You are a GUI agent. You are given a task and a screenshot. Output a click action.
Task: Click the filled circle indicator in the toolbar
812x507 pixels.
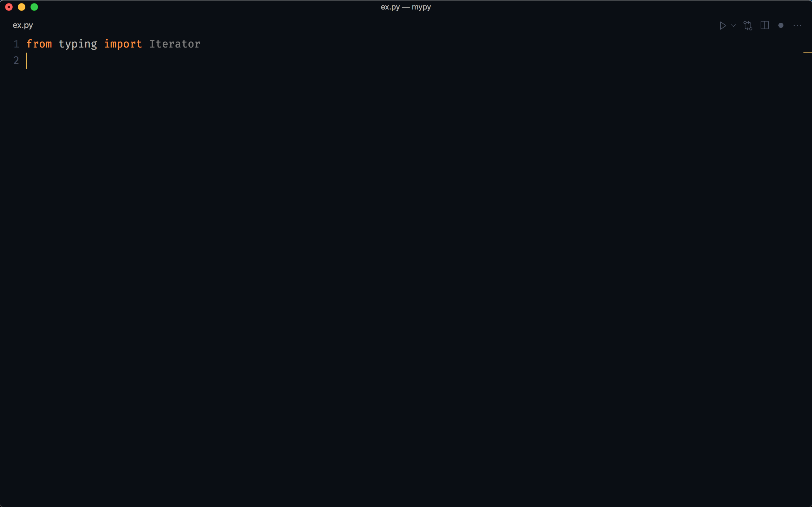tap(781, 25)
